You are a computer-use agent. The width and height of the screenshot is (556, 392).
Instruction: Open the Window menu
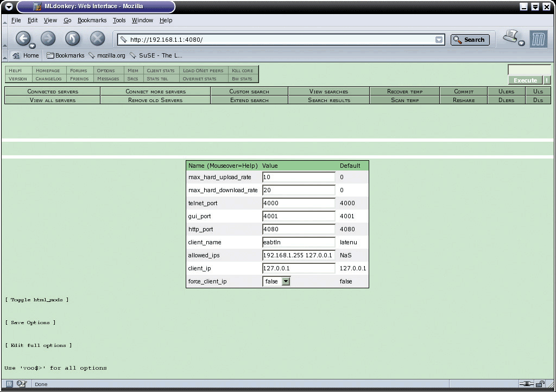tap(142, 20)
